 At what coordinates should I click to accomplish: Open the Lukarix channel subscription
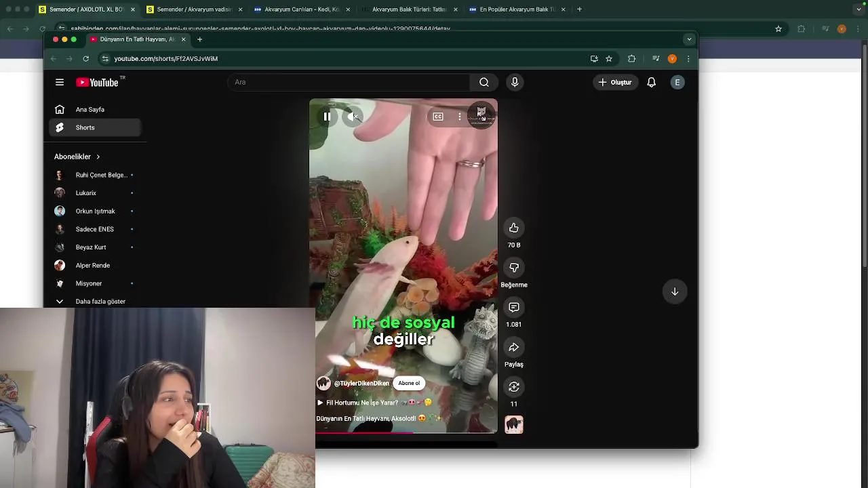click(95, 193)
